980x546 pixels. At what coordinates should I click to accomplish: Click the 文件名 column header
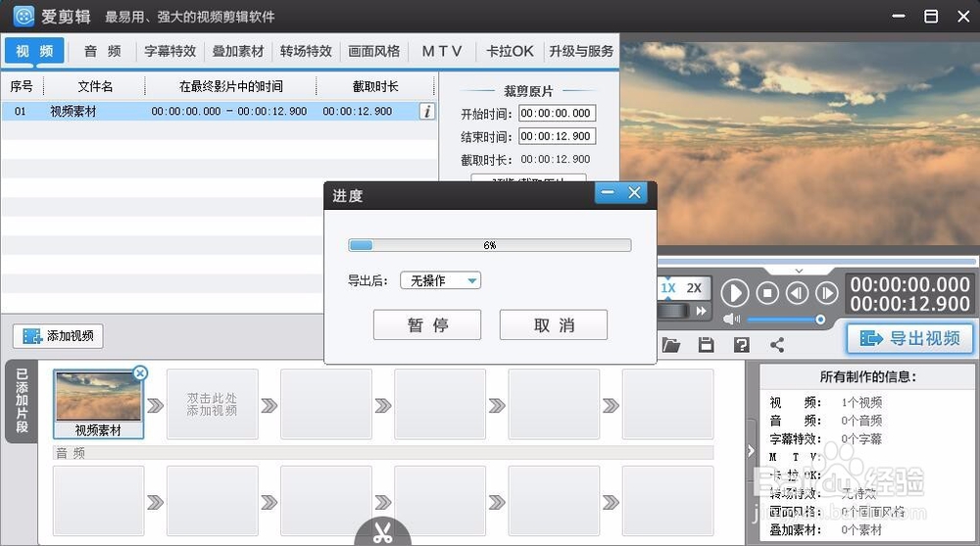point(95,86)
